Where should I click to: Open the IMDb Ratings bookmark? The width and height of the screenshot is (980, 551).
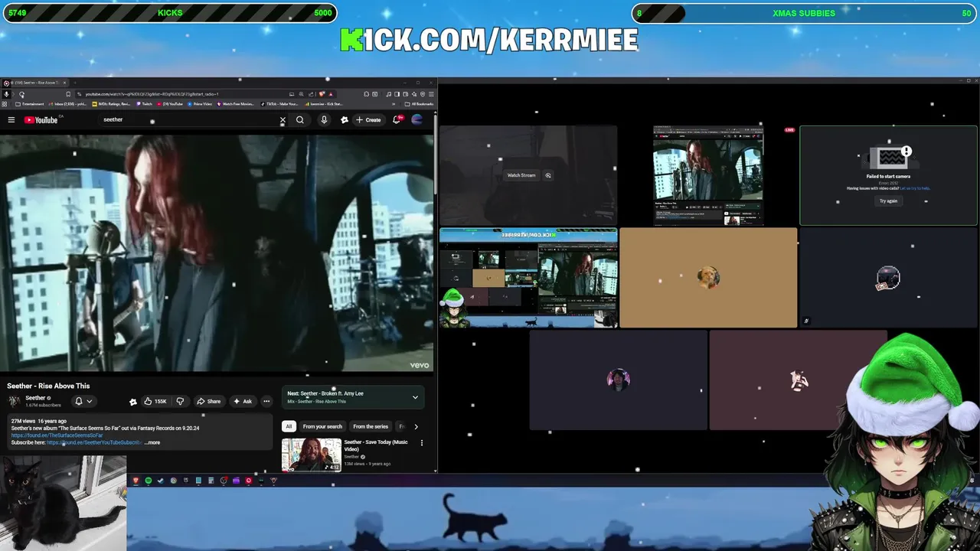click(112, 104)
